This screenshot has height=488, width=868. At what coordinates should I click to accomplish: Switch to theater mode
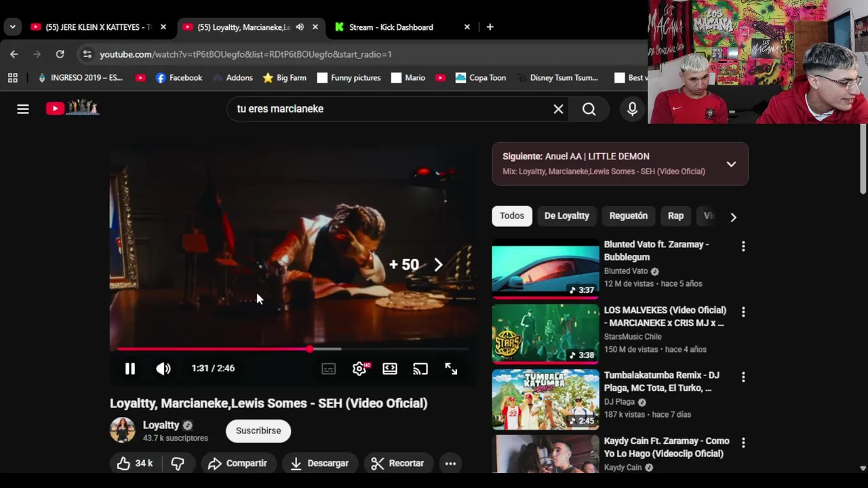pyautogui.click(x=390, y=369)
